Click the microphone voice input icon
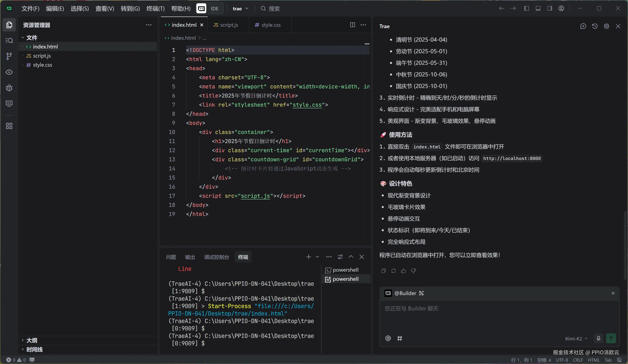 point(598,338)
